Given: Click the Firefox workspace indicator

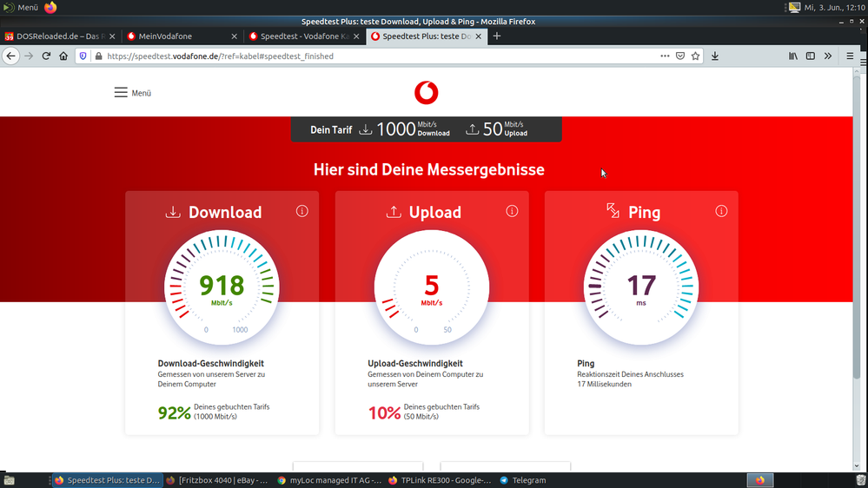Looking at the screenshot, I should click(760, 480).
